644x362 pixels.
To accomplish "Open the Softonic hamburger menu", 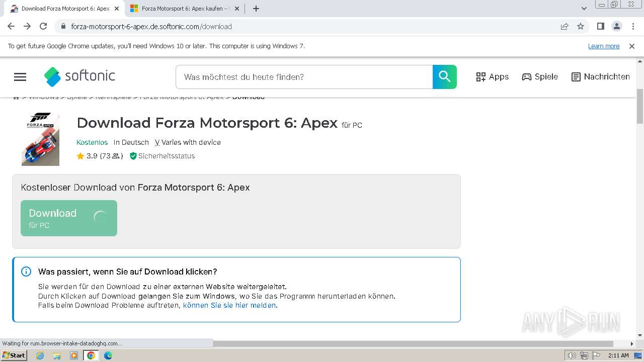I will 20,77.
